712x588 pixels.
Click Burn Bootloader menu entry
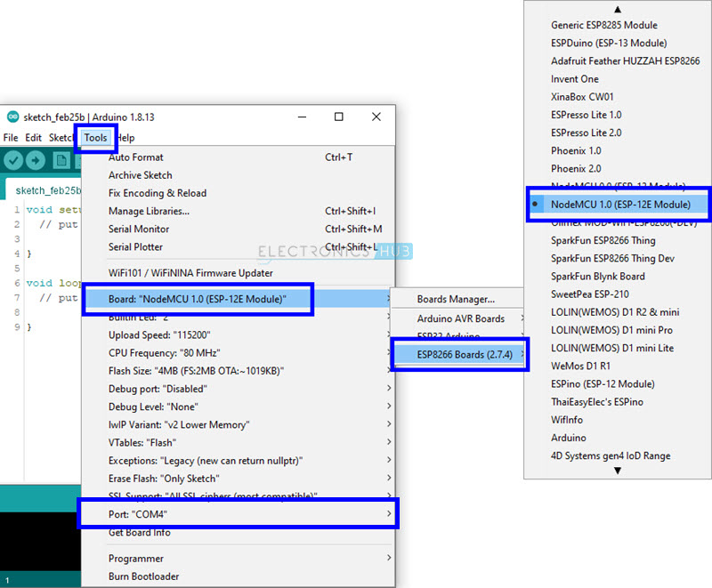143,576
